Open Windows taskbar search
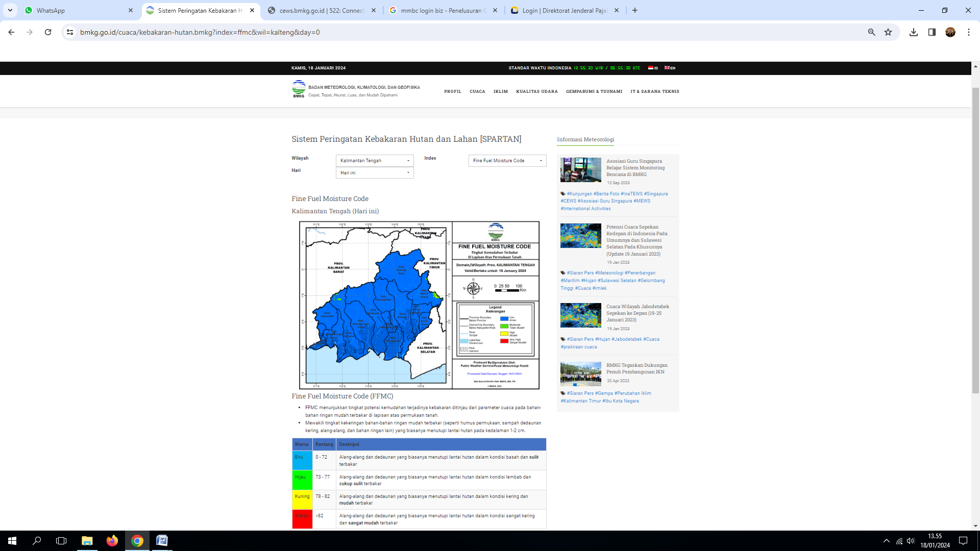980x551 pixels. (x=37, y=541)
